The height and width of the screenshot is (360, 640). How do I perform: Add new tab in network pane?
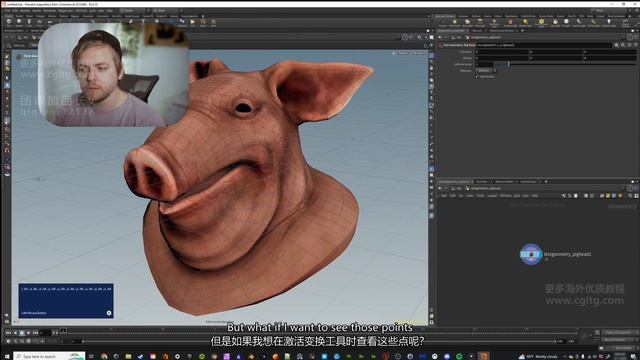pyautogui.click(x=546, y=182)
